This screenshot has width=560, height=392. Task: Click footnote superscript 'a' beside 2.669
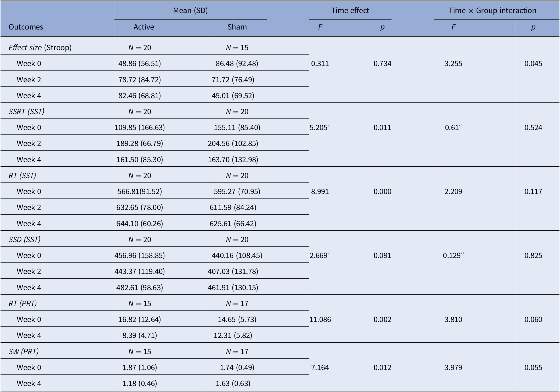[329, 253]
